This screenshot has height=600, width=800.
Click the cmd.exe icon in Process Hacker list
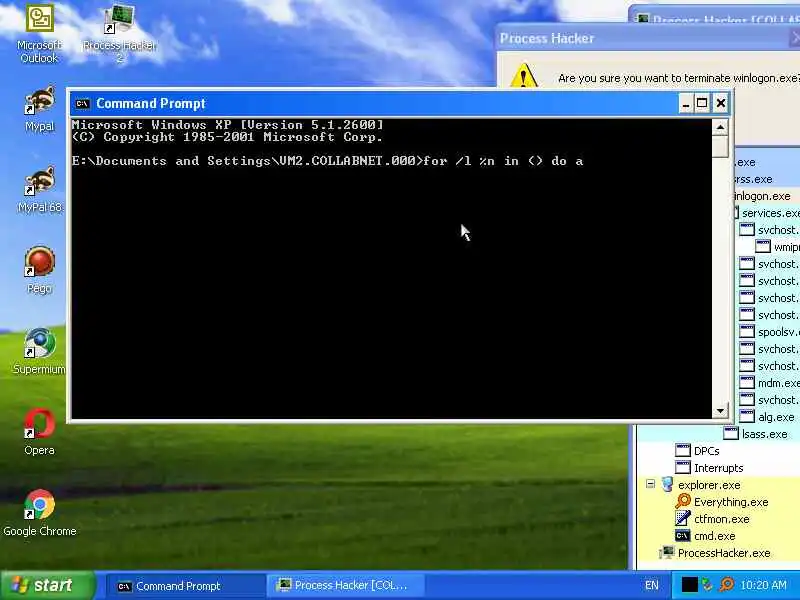pos(683,536)
